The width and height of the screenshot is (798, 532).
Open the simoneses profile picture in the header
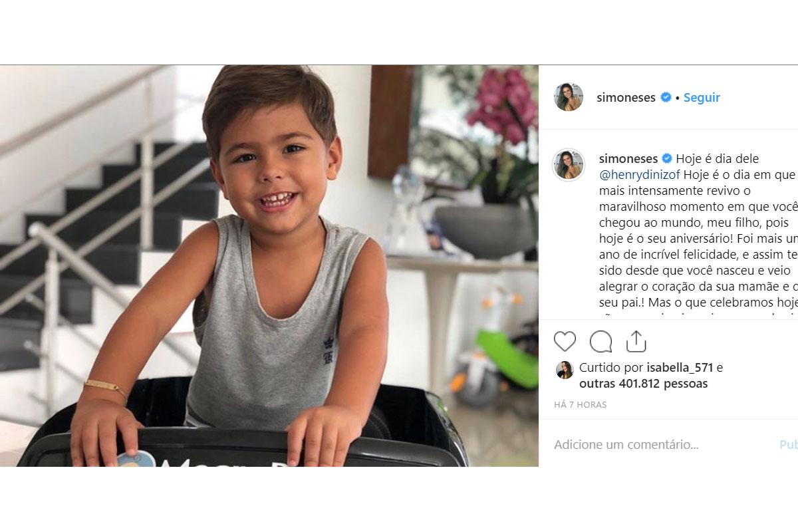569,97
